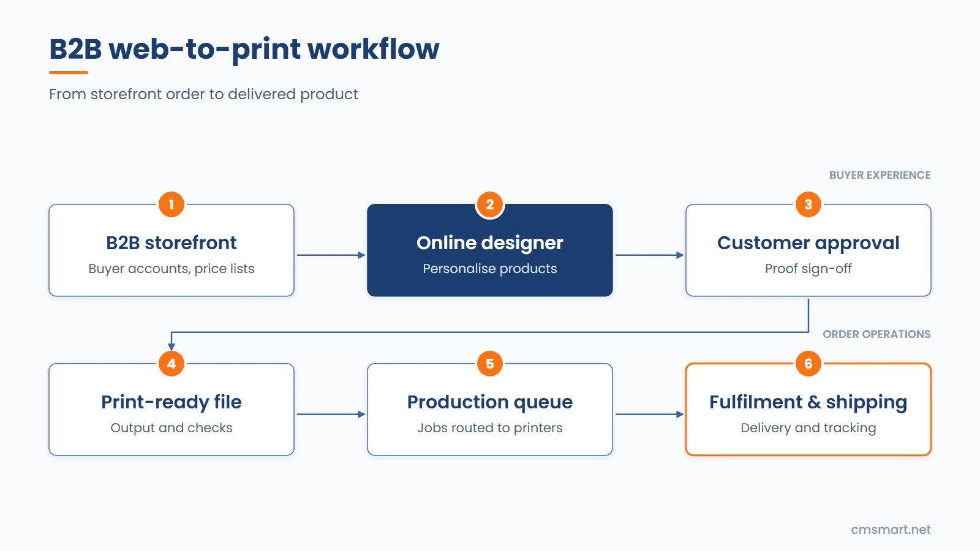Click the "Production queue" card title
The height and width of the screenshot is (551, 980).
point(490,402)
